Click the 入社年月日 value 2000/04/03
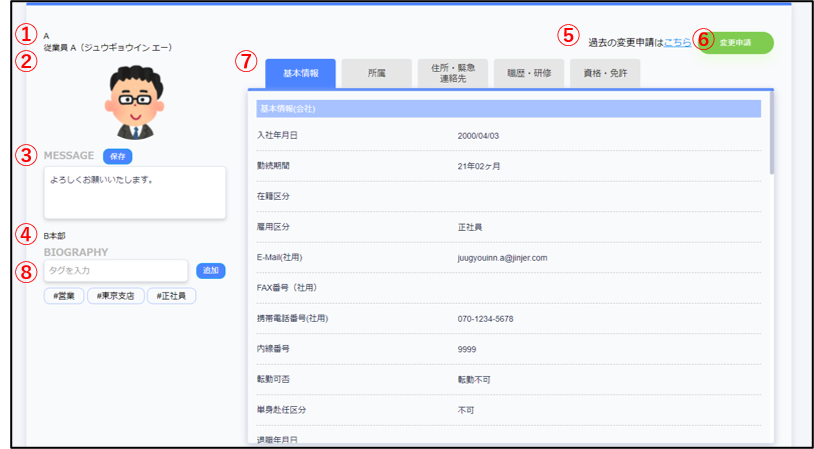The image size is (814, 449). coord(479,135)
